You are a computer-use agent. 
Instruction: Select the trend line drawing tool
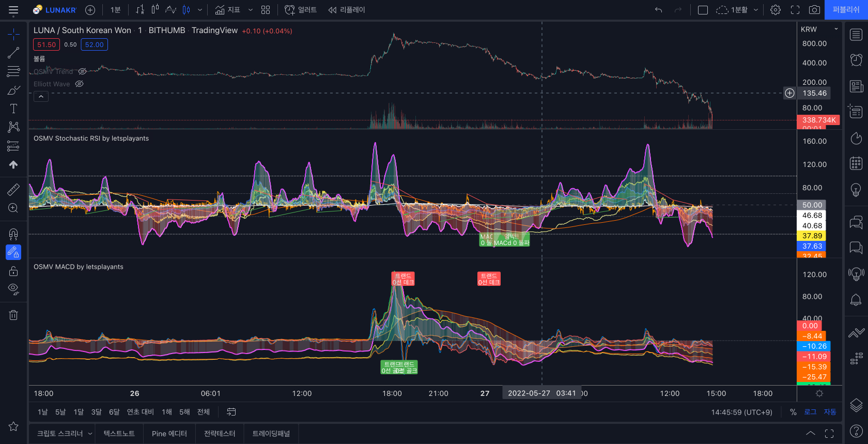[13, 53]
